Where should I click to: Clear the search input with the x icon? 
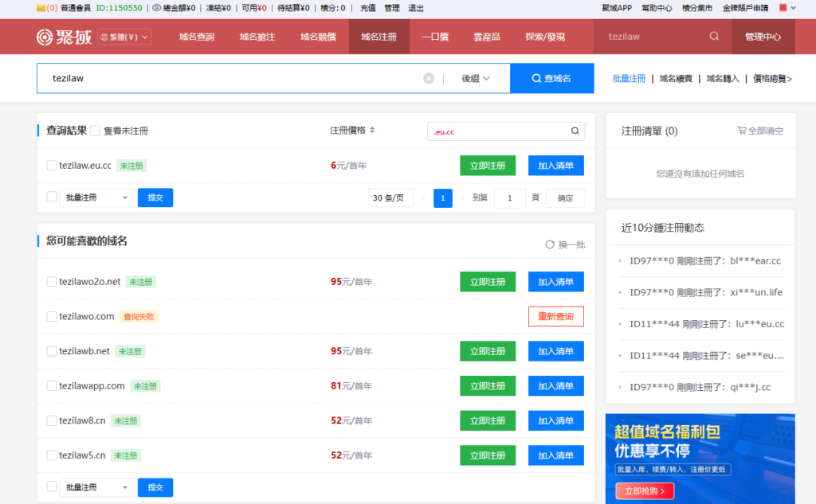pyautogui.click(x=429, y=78)
